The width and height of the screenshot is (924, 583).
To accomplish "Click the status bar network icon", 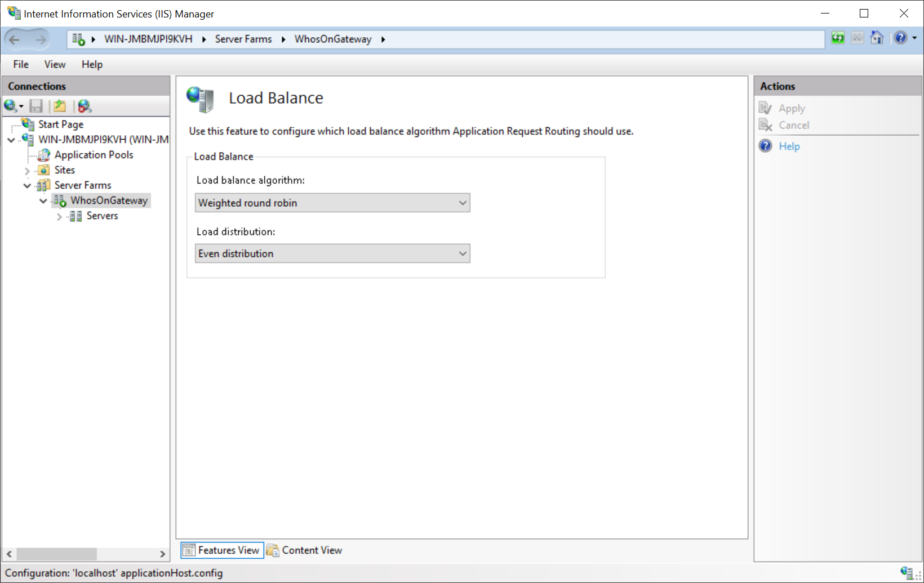I will point(906,572).
